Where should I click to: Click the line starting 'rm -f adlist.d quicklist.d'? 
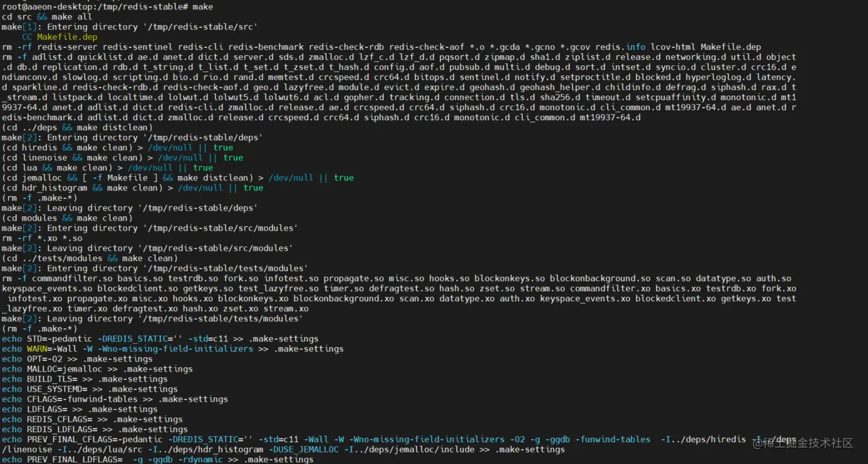pyautogui.click(x=398, y=57)
